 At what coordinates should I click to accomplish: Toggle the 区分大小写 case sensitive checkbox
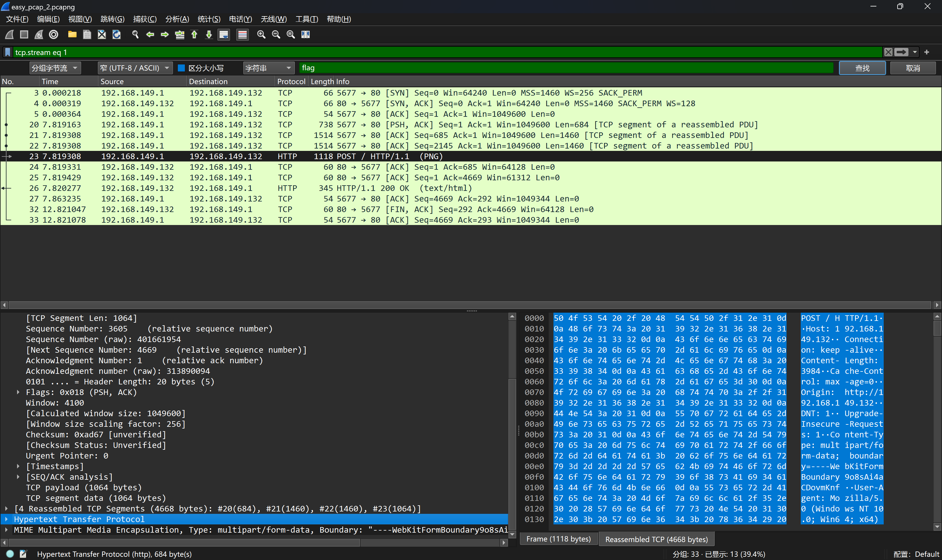click(x=181, y=68)
